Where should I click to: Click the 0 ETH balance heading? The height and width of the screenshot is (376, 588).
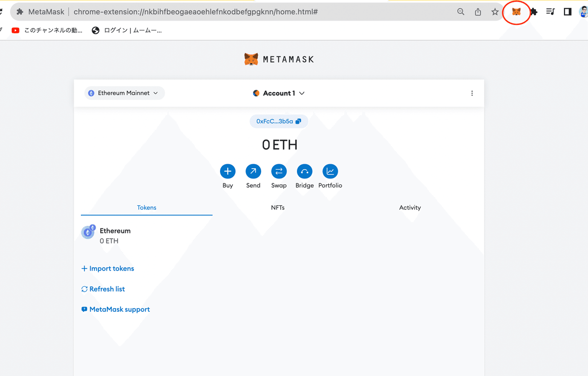279,145
